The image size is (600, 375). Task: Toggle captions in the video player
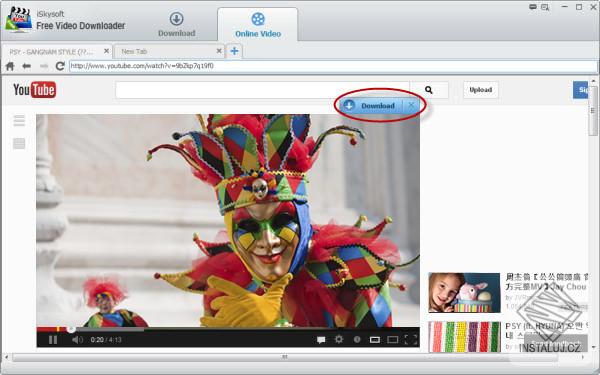[x=321, y=339]
